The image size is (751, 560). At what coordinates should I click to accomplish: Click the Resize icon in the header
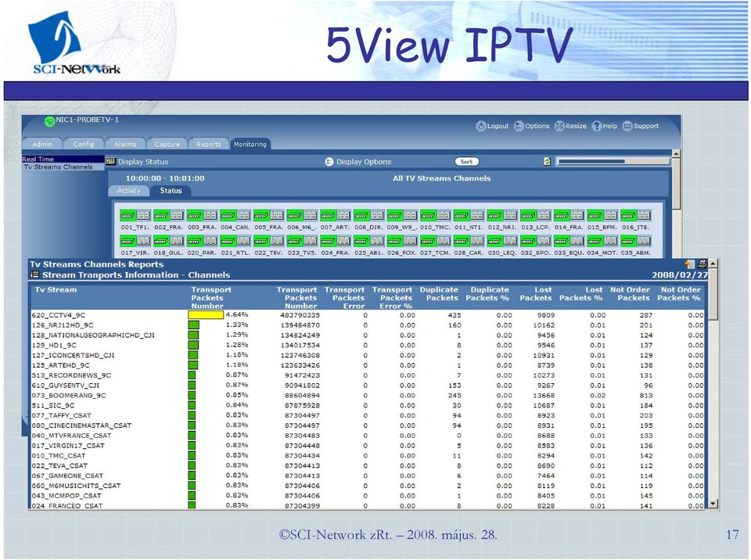(x=559, y=126)
